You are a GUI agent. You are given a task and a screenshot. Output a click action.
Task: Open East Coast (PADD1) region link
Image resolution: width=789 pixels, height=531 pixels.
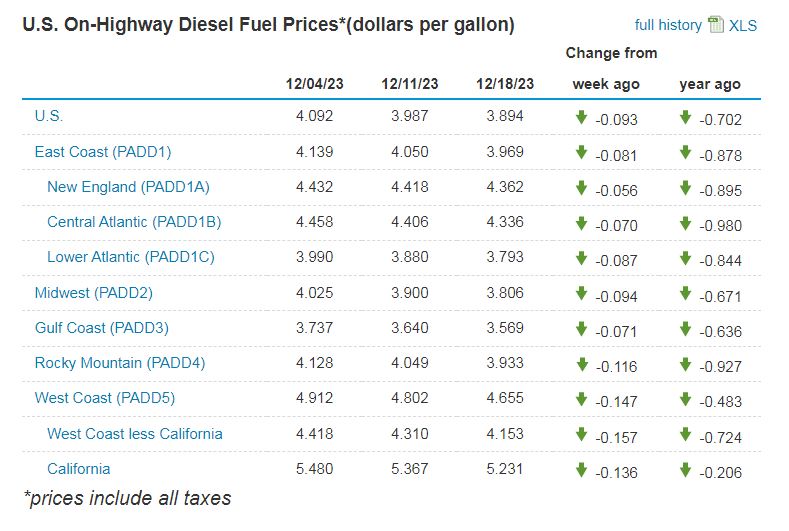103,152
